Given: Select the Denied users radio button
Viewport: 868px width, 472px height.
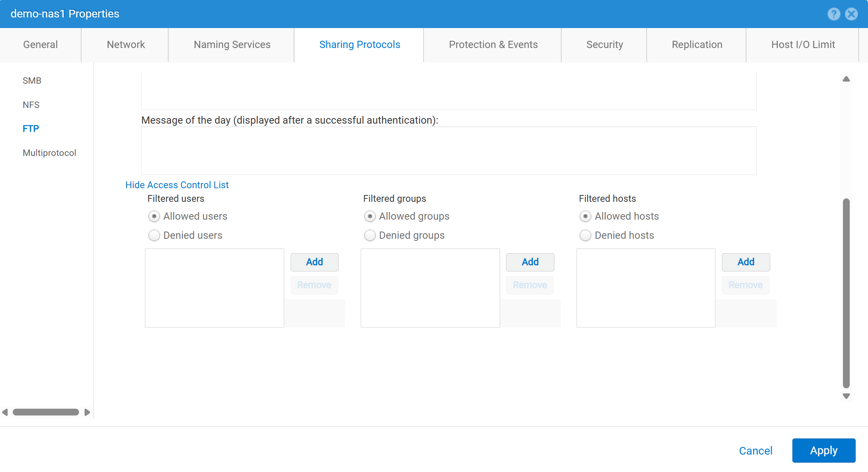Looking at the screenshot, I should (154, 235).
